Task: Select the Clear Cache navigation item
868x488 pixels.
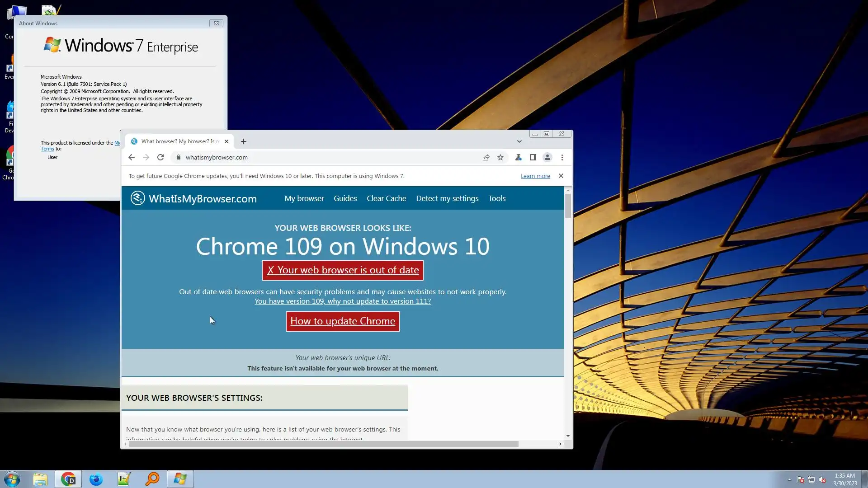Action: point(386,198)
